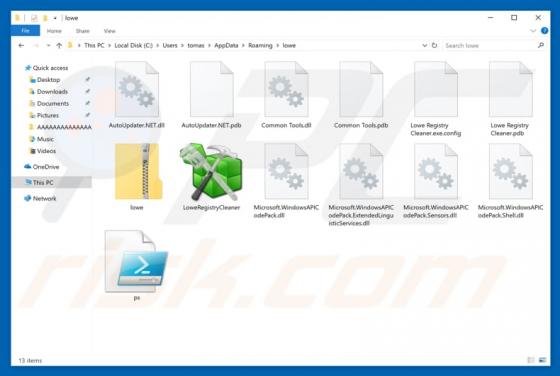Unpin Documents using its pin icon

(88, 103)
